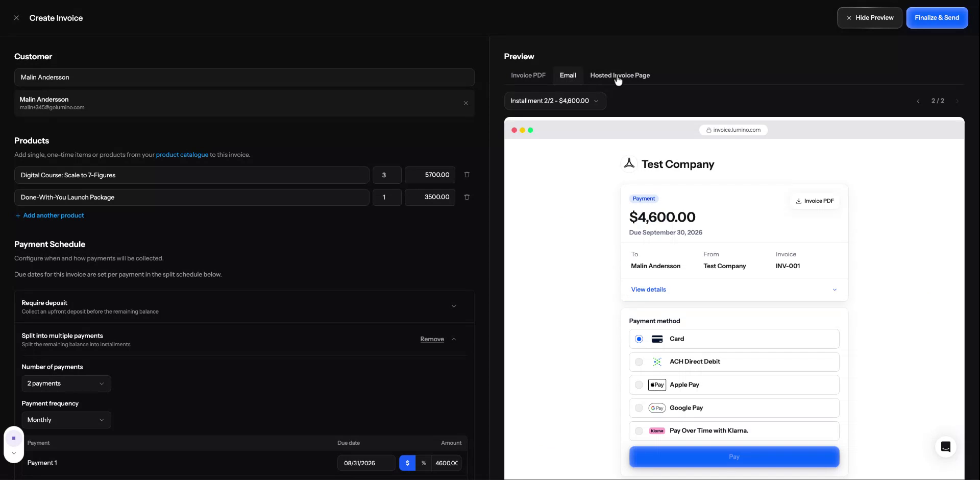This screenshot has height=480, width=980.
Task: Click the Card payment icon
Action: pyautogui.click(x=657, y=339)
